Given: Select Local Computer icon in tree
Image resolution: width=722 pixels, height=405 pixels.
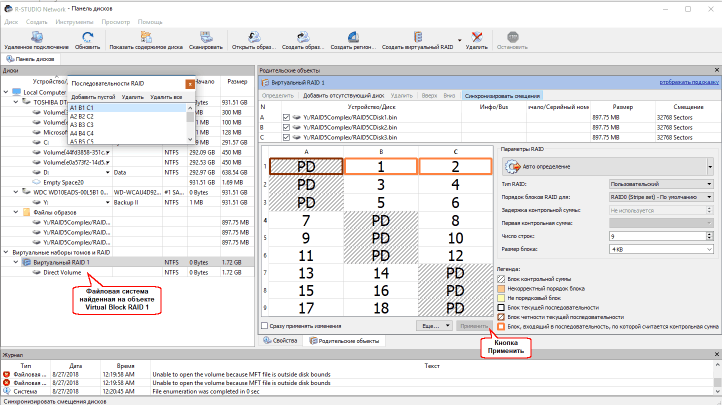Looking at the screenshot, I should (17, 92).
